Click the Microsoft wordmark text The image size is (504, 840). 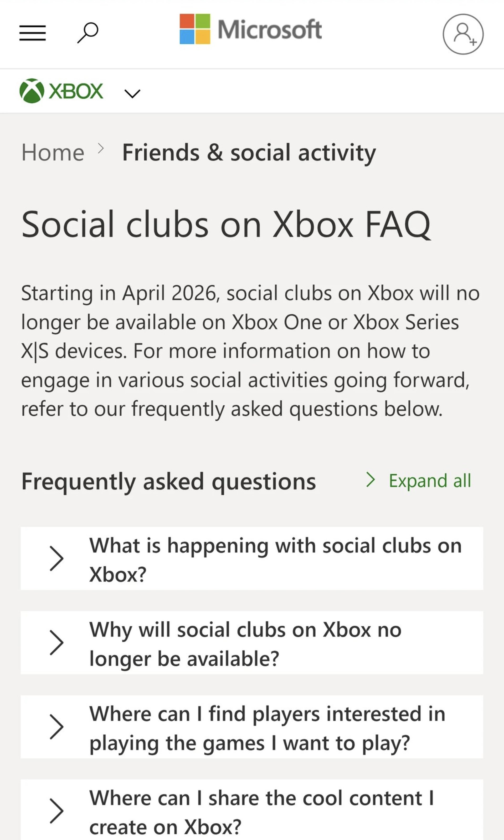[270, 29]
